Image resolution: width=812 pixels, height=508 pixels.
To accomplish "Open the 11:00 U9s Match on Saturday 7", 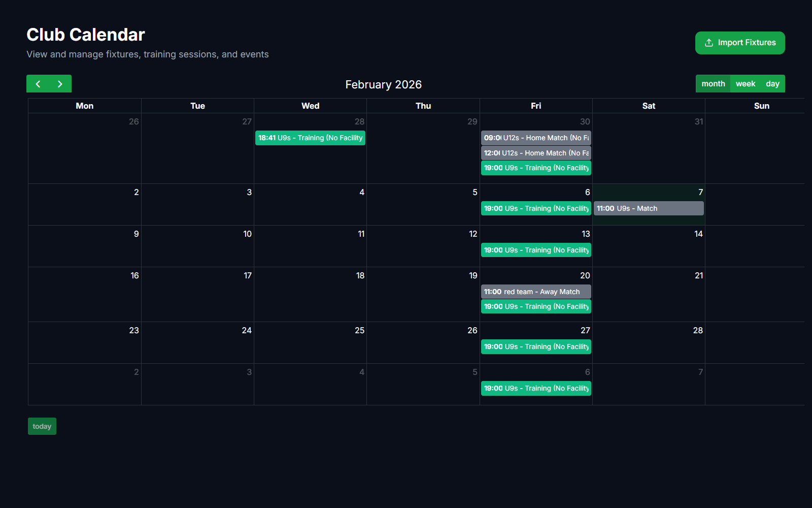I will pos(648,208).
